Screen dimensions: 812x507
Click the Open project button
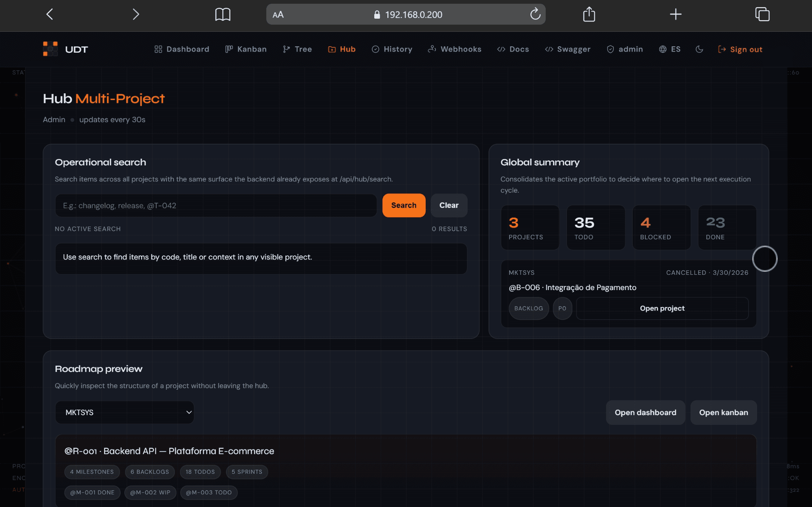coord(662,308)
